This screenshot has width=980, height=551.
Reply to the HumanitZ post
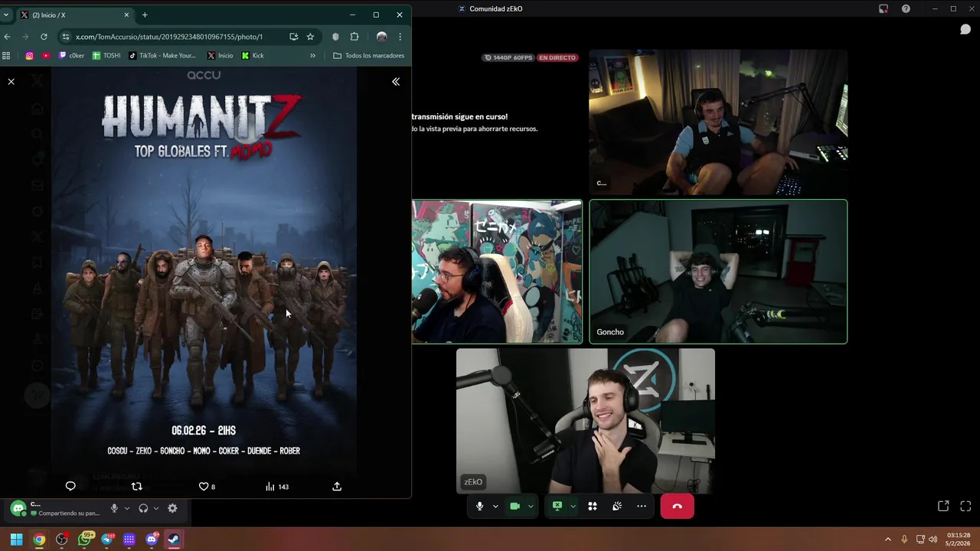[70, 486]
